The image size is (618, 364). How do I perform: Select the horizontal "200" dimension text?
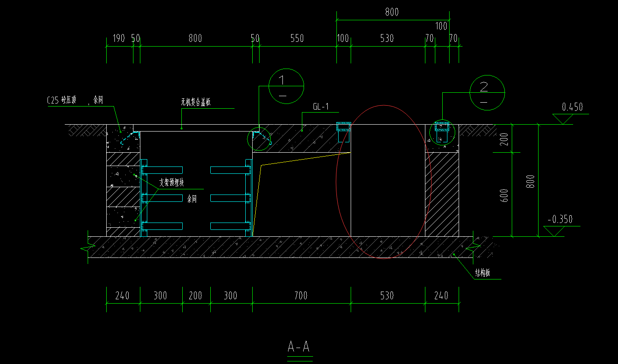(x=196, y=295)
